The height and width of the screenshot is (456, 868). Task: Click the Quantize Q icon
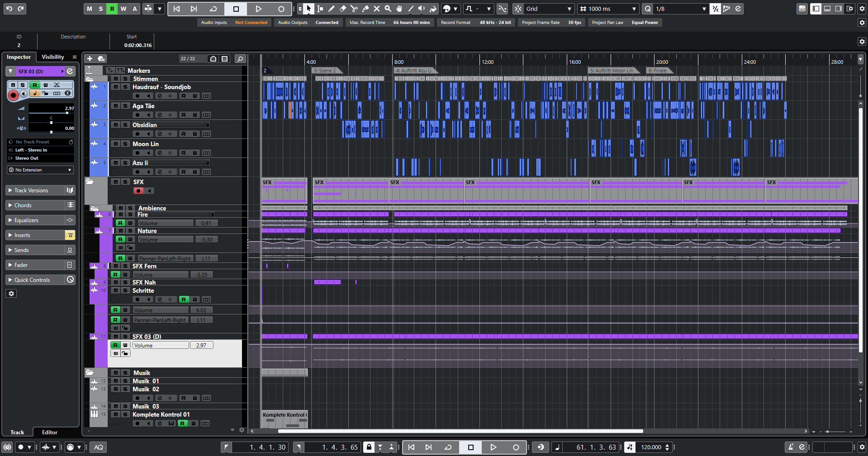[x=648, y=9]
